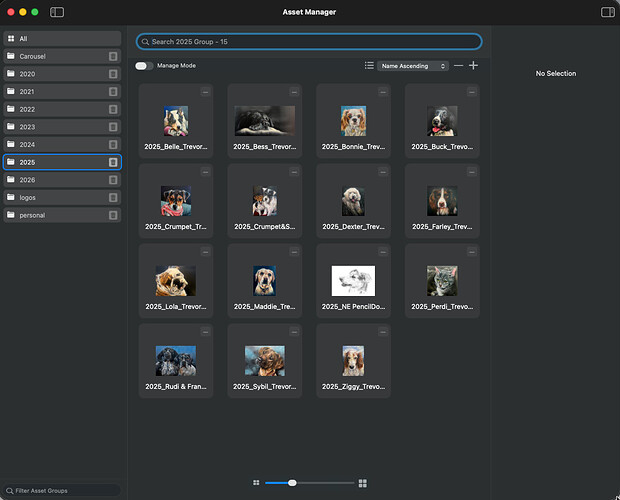Viewport: 620px width, 500px height.
Task: Enable Manage Mode switch
Action: click(x=144, y=66)
